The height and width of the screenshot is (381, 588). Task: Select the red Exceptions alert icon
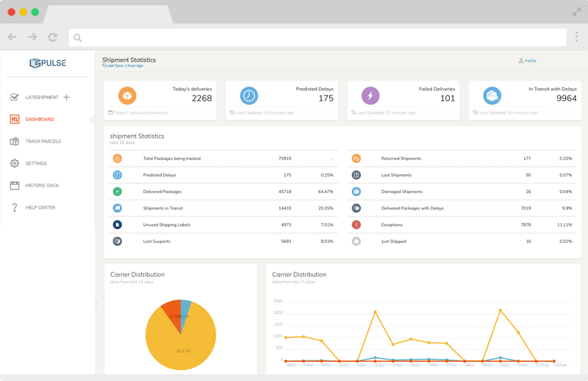356,225
